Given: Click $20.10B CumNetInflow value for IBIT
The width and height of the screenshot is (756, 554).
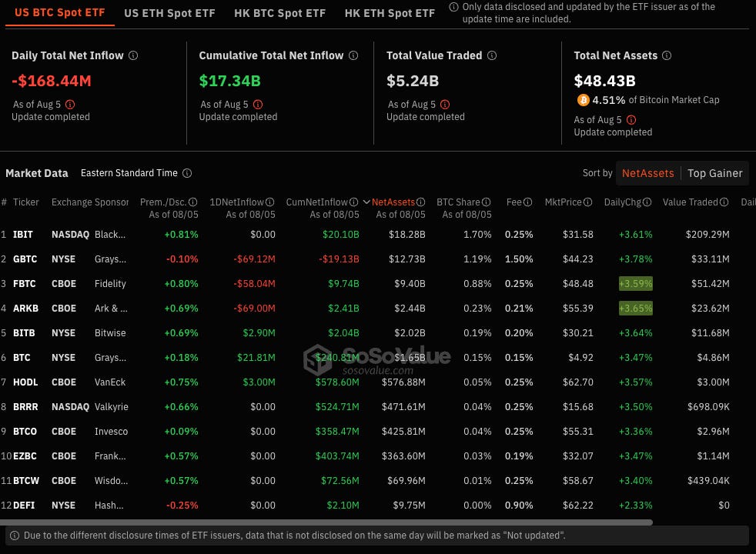Looking at the screenshot, I should 341,235.
